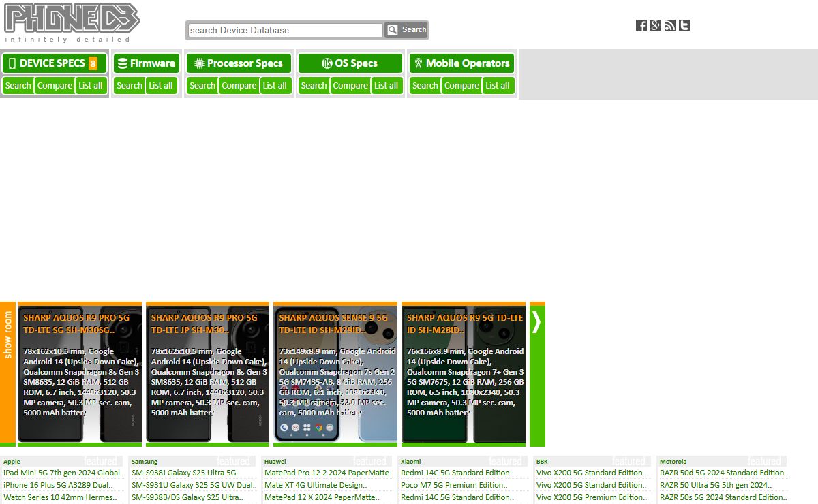Open the RSS feed icon
Screen dimensions: 818x504
pos(670,25)
